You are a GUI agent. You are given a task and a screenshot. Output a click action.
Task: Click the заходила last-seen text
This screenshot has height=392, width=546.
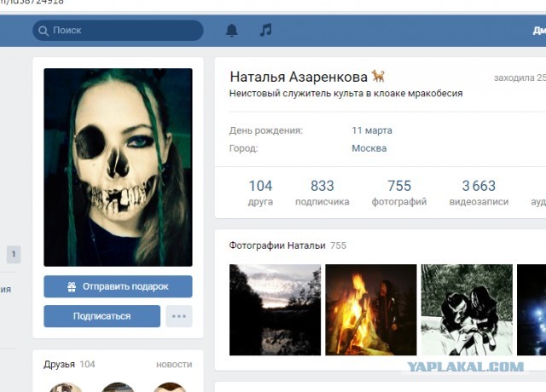[520, 78]
